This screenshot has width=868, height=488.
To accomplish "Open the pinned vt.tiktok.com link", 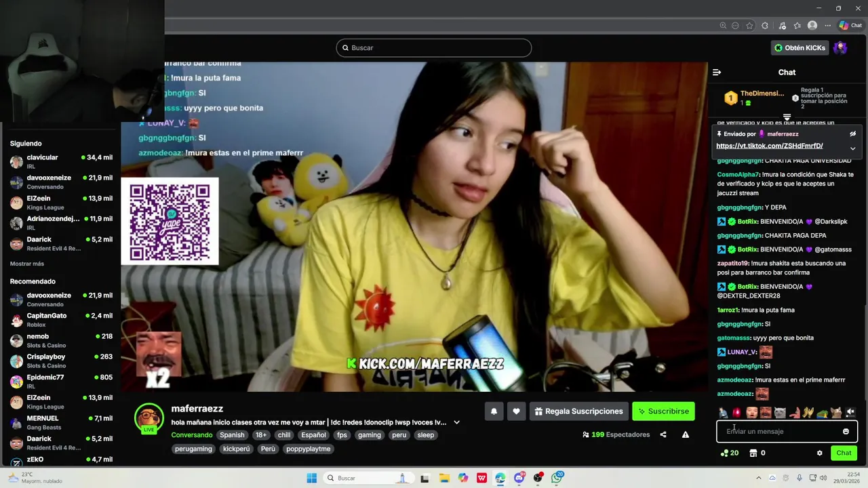I will [769, 146].
